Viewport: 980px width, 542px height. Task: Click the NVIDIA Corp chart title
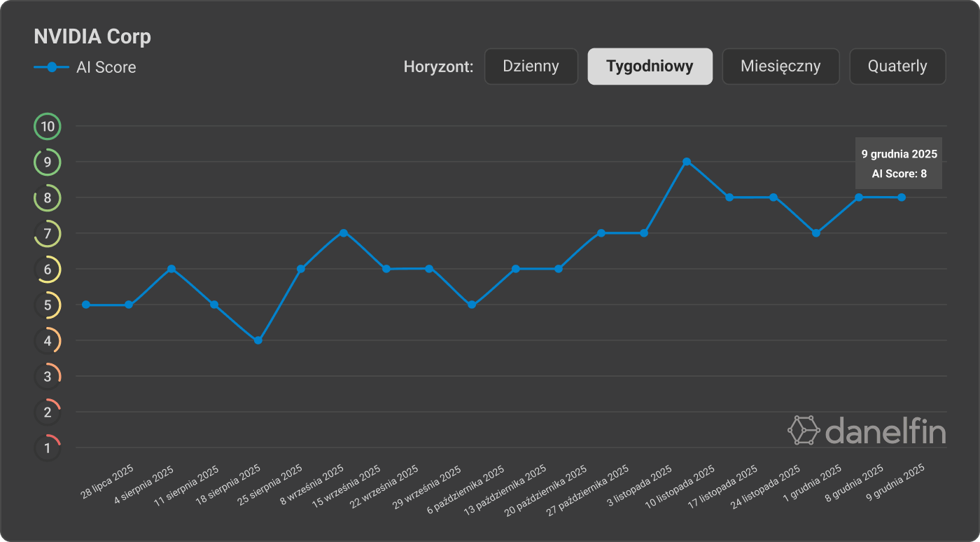[92, 36]
